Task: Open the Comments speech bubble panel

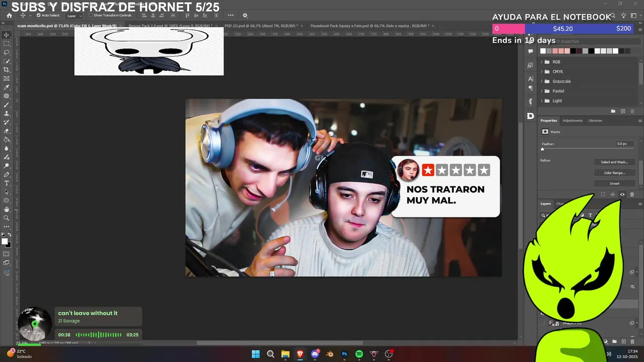Action: 530,51
